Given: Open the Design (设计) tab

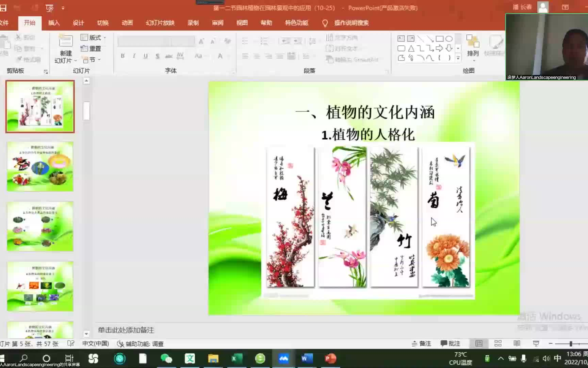Looking at the screenshot, I should tap(78, 23).
